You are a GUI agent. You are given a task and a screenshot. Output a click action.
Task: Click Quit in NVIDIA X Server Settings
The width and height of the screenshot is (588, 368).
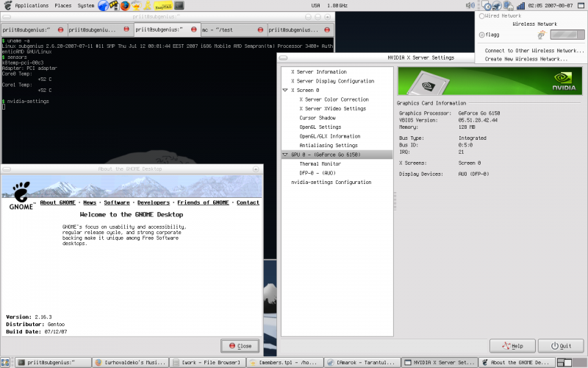(561, 346)
